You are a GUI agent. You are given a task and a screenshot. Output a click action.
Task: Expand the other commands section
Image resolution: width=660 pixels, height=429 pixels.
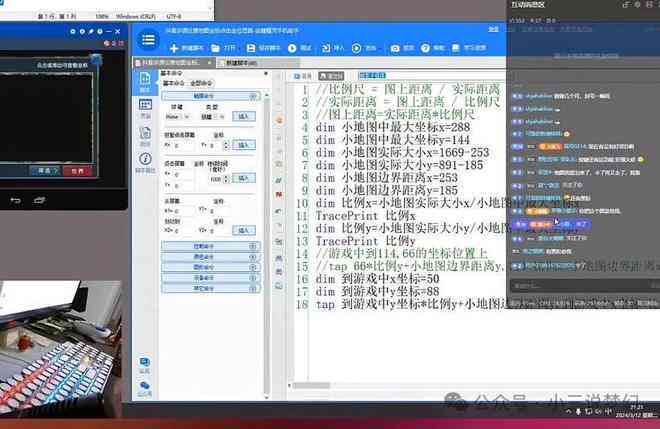(x=211, y=288)
